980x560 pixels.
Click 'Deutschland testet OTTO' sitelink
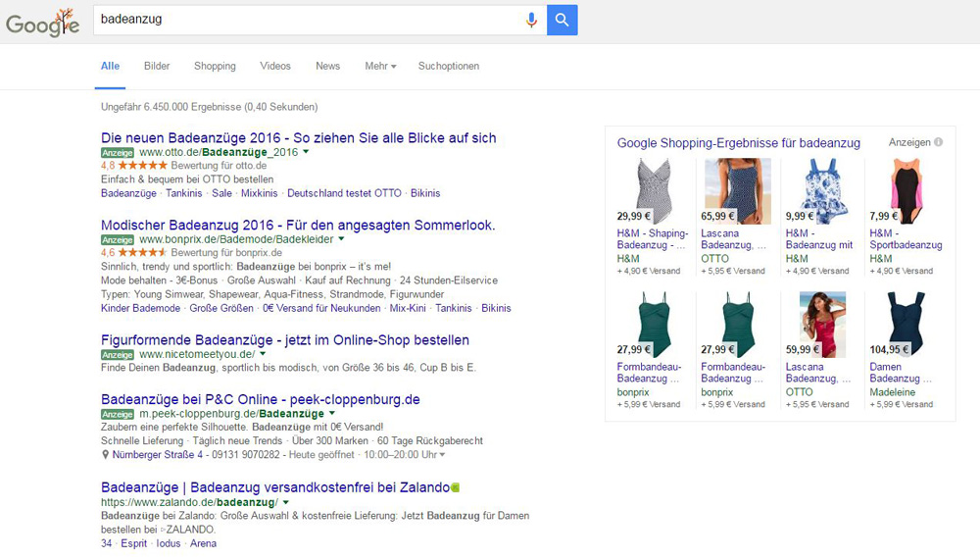[344, 193]
